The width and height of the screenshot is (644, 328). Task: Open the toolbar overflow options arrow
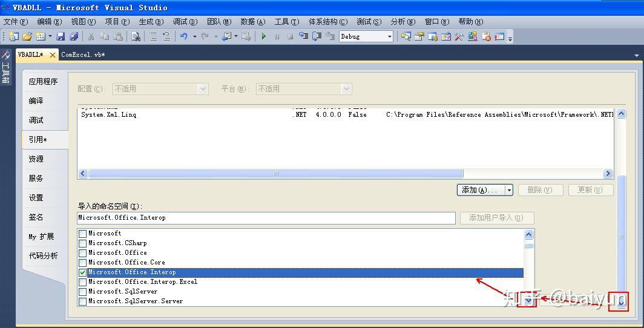(x=510, y=38)
